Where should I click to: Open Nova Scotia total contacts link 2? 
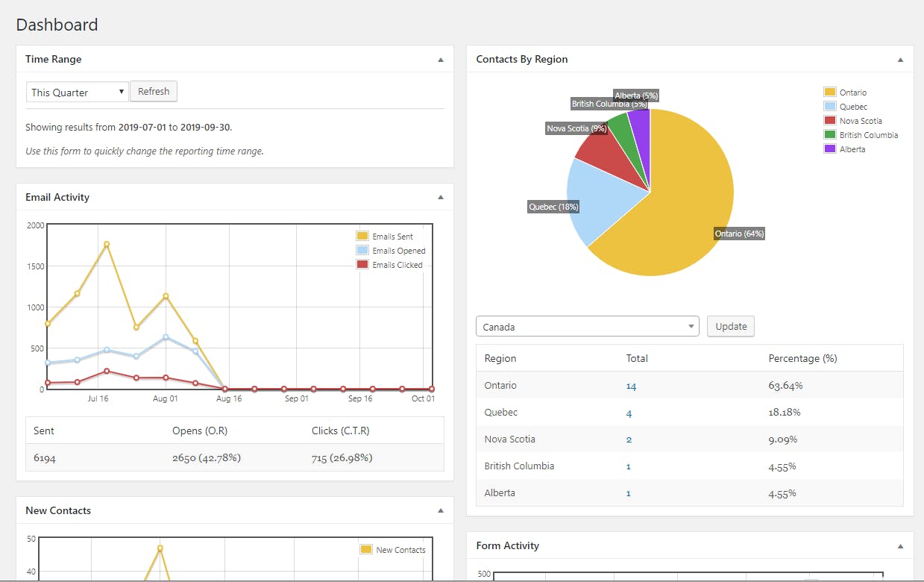629,439
